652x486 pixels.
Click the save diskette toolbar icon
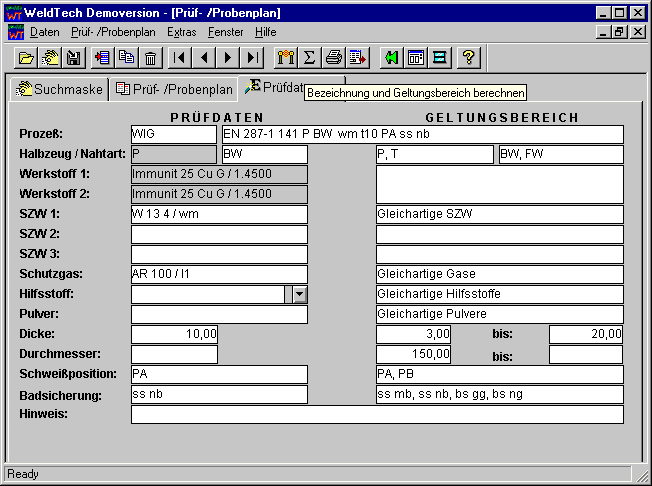click(73, 57)
